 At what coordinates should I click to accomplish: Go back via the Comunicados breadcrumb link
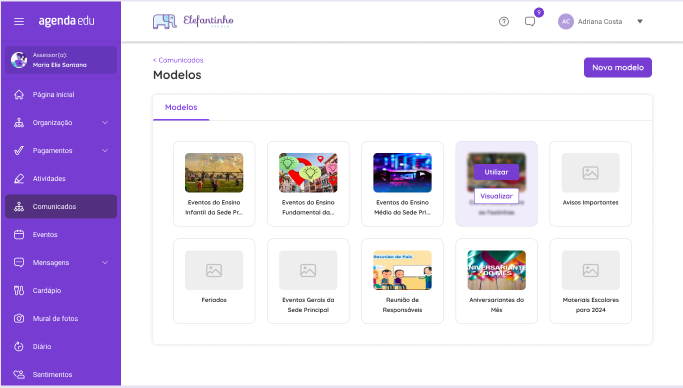[178, 60]
